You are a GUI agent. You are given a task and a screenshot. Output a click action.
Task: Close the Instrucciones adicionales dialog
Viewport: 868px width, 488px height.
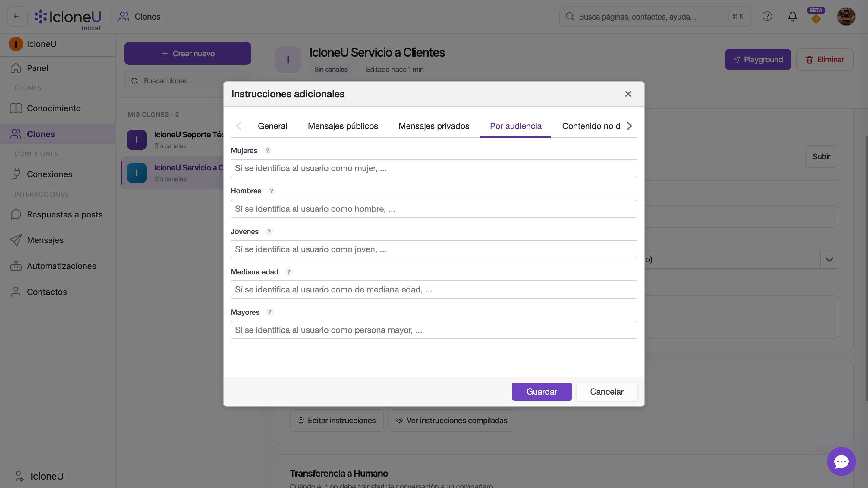pos(628,94)
